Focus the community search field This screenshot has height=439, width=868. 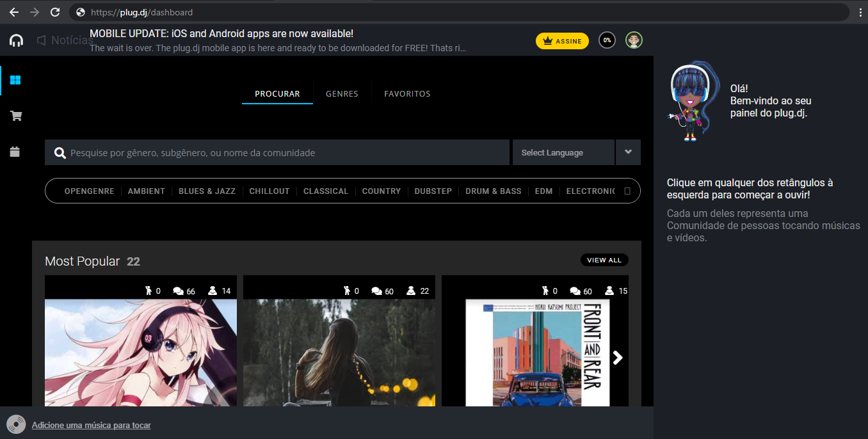[x=277, y=152]
